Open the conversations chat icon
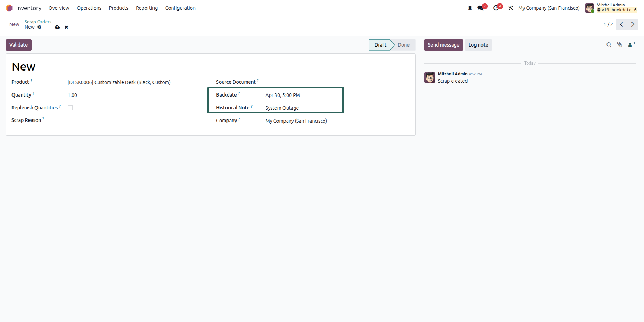644x322 pixels. click(481, 8)
